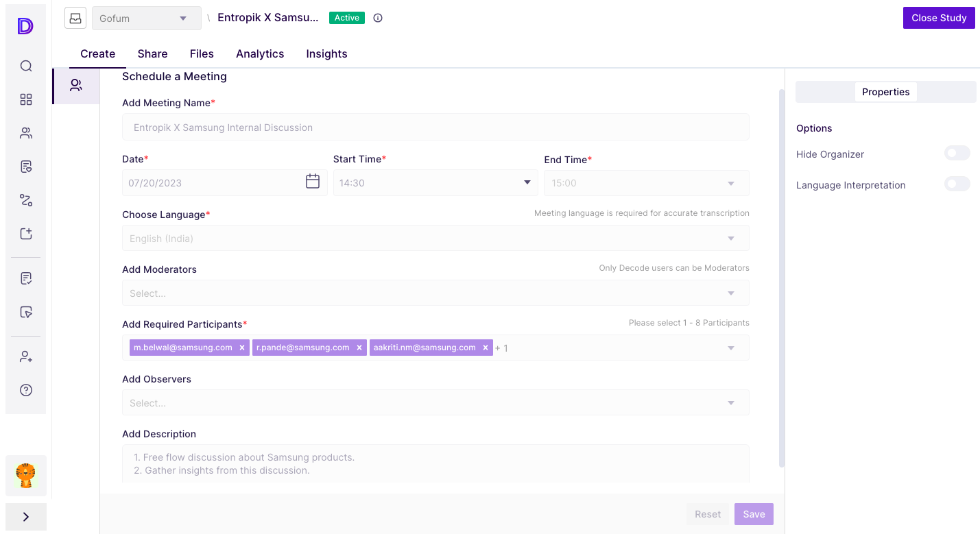Open search from the sidebar magnifier icon
The image size is (980, 534).
(x=26, y=66)
